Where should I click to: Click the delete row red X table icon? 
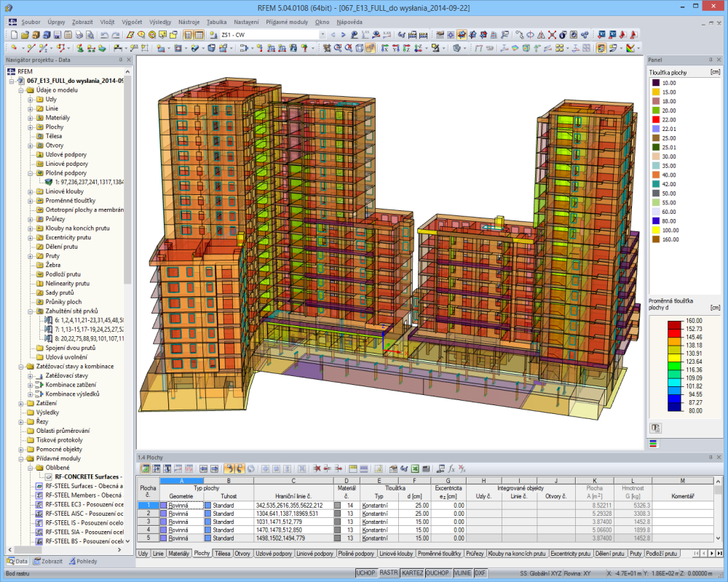317,469
